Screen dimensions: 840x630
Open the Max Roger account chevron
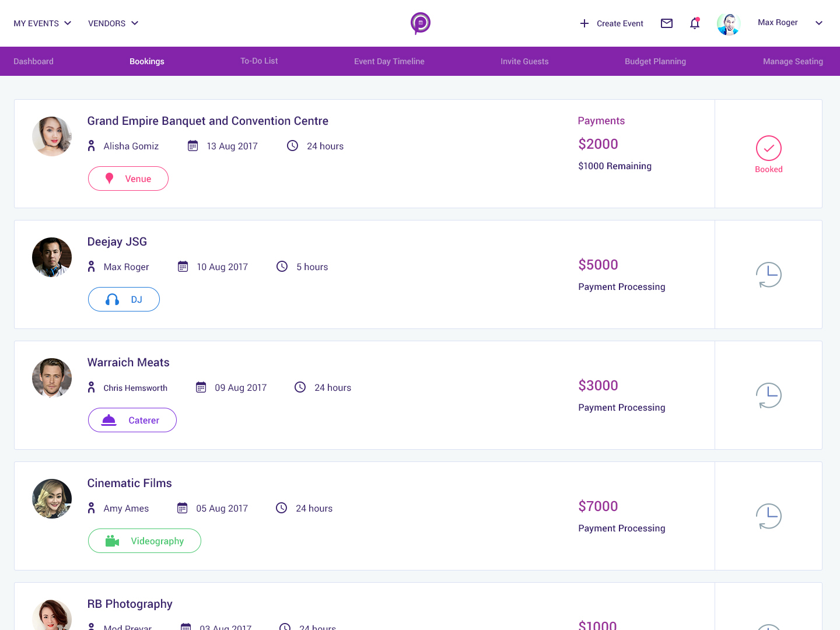(x=819, y=23)
